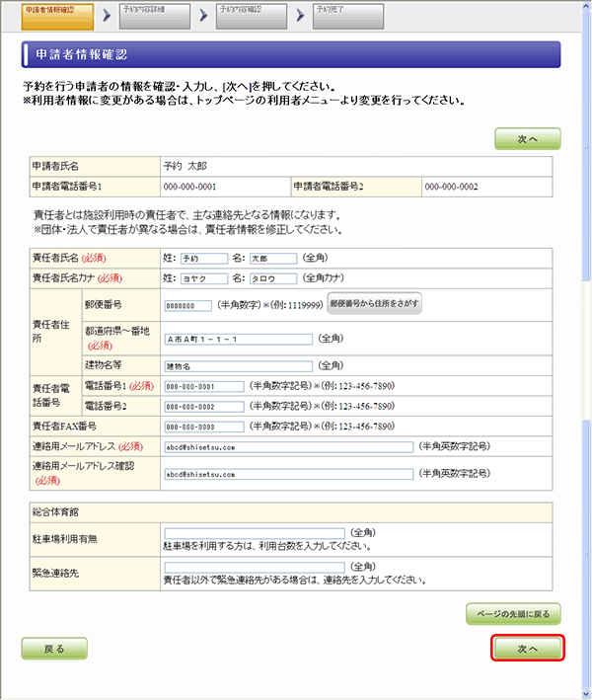Click the 申請者情報確認 page heading
This screenshot has height=700, width=592.
pyautogui.click(x=82, y=54)
